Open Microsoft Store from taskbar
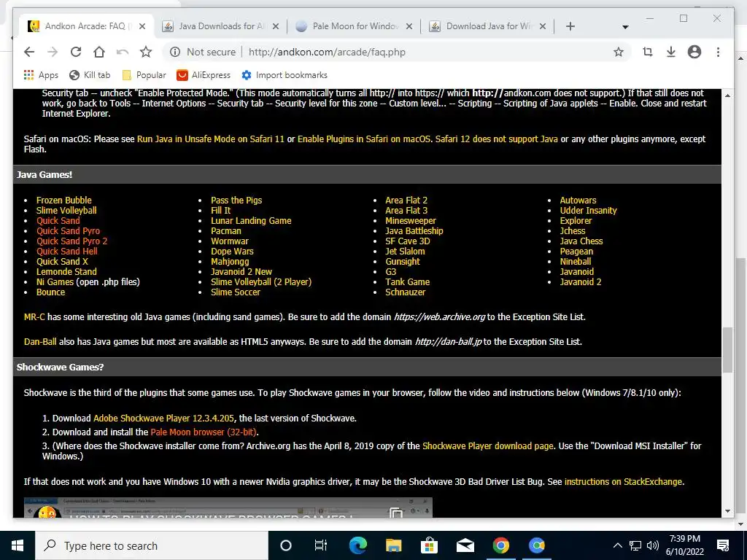Image resolution: width=747 pixels, height=560 pixels. (x=429, y=545)
